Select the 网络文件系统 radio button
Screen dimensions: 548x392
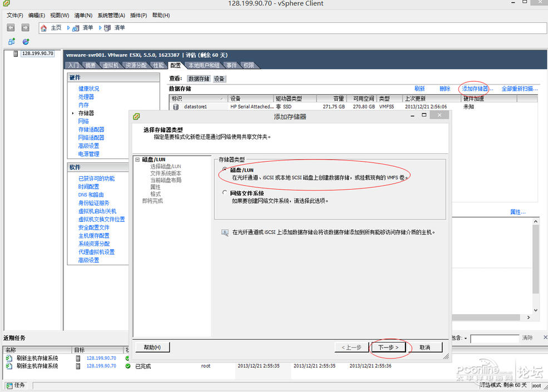pos(224,192)
